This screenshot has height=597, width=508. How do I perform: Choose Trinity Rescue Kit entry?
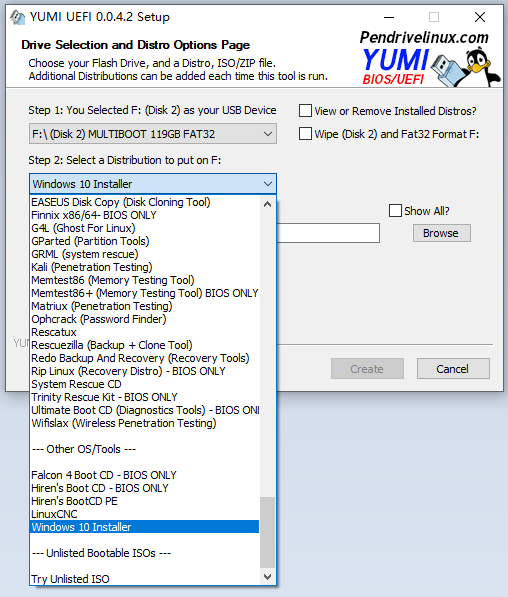pyautogui.click(x=145, y=397)
